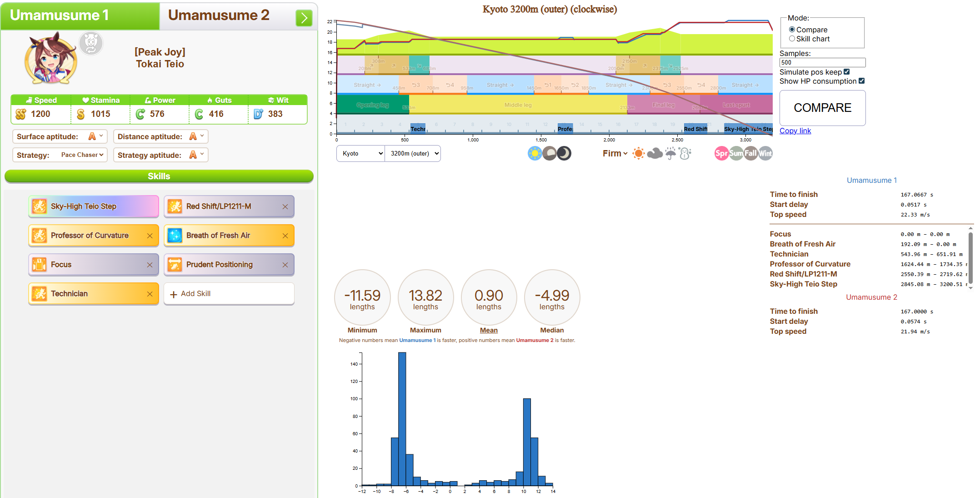Click Copy link
The width and height of the screenshot is (980, 498).
(795, 131)
